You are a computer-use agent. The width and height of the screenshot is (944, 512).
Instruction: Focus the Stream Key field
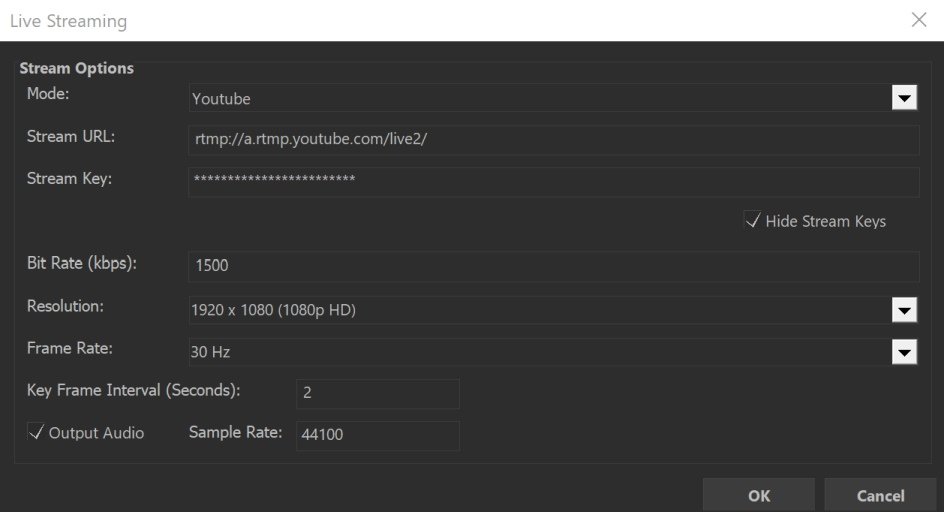pos(553,181)
